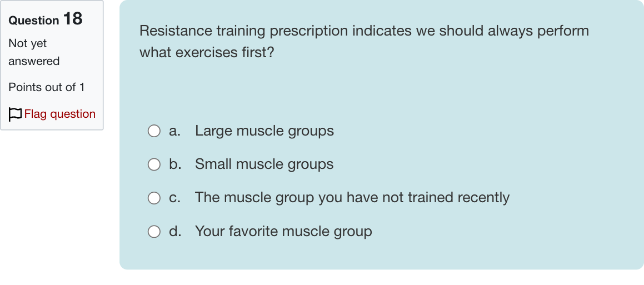This screenshot has width=644, height=285.
Task: Click the Not yet answered status text
Action: tap(34, 52)
